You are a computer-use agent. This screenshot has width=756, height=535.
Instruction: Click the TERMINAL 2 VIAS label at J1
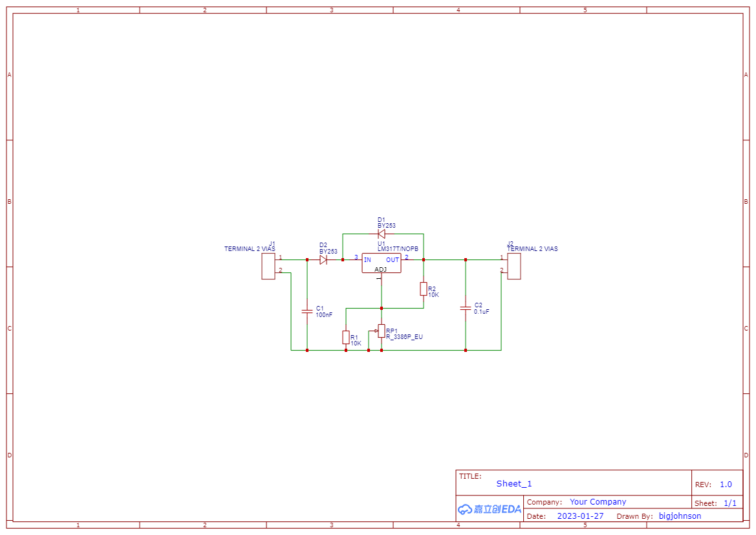[x=249, y=249]
